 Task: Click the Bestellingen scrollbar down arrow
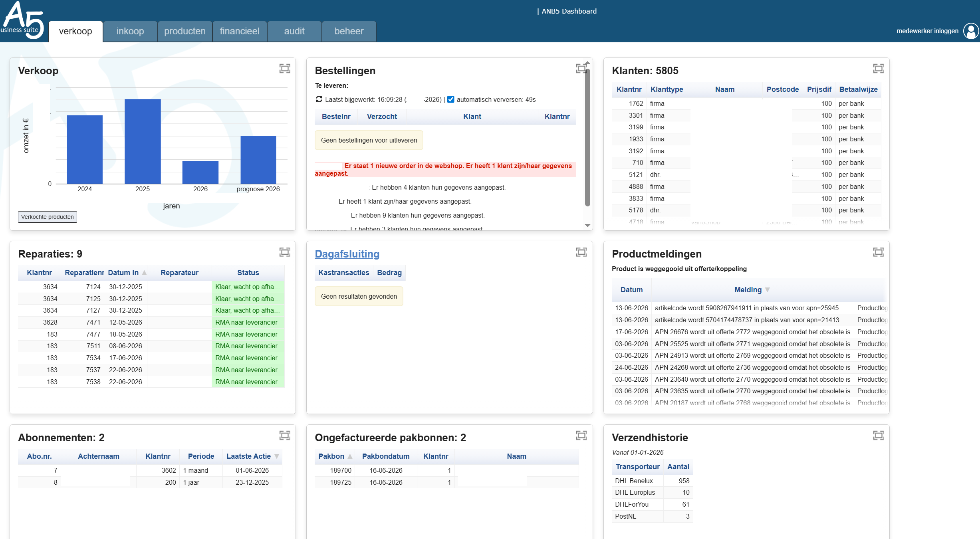[x=587, y=226]
